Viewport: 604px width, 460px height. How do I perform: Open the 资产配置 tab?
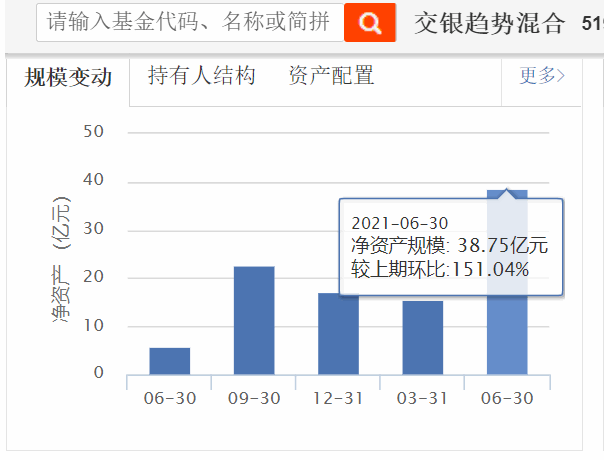331,75
